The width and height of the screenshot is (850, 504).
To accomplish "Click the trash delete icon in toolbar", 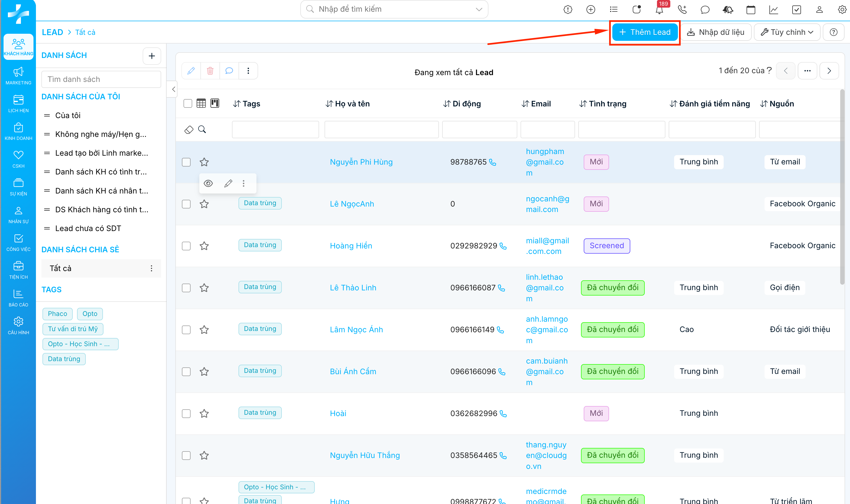I will 210,71.
